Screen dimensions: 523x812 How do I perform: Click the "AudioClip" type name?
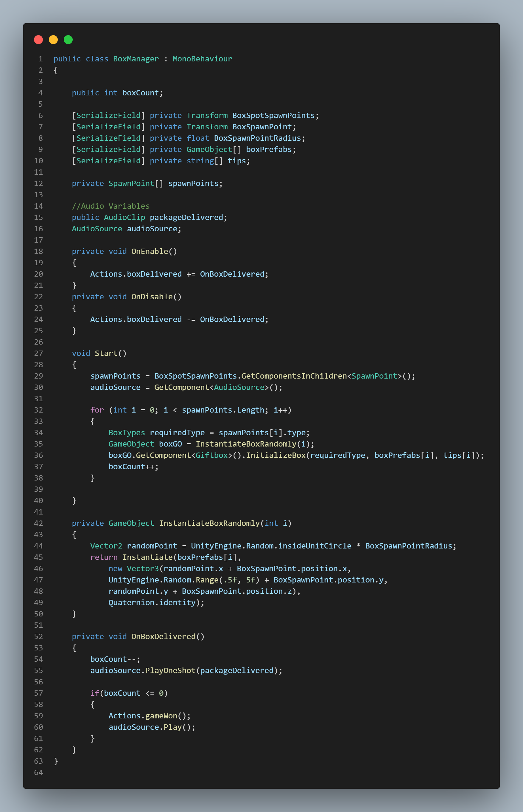tap(124, 218)
